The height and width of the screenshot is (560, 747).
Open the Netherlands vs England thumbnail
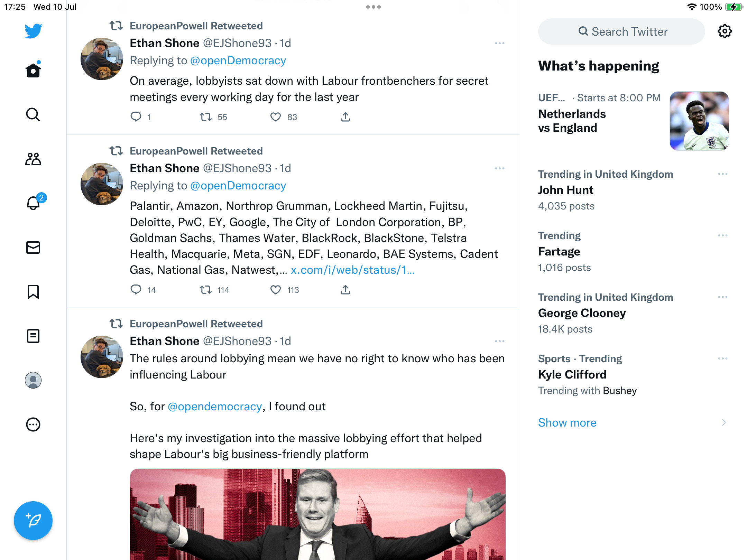click(x=699, y=121)
